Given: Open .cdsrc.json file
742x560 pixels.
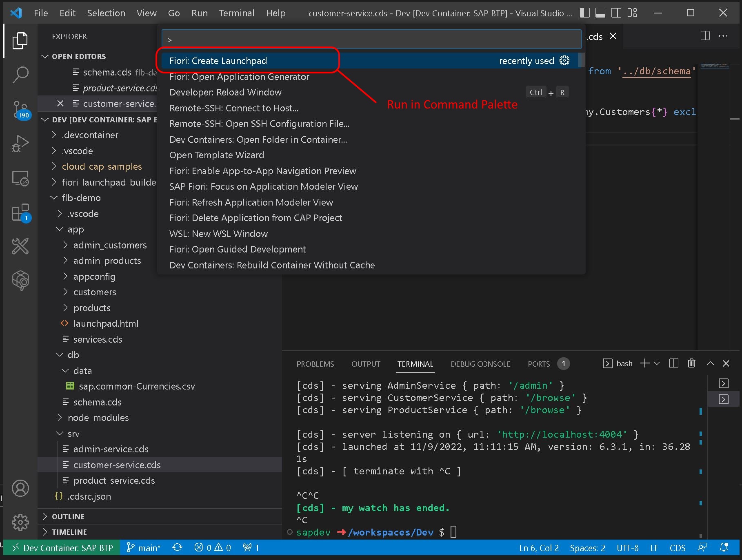Looking at the screenshot, I should 89,496.
